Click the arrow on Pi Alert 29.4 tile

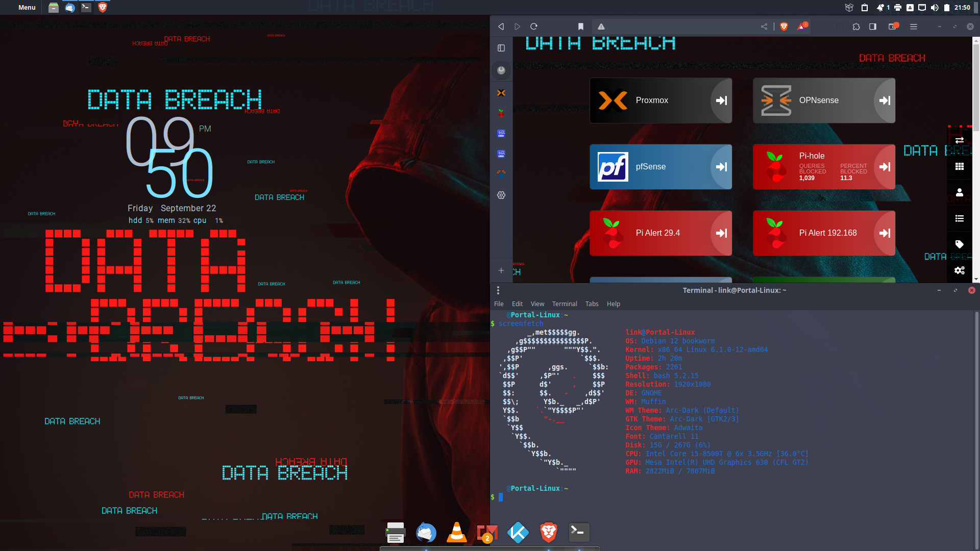tap(721, 233)
